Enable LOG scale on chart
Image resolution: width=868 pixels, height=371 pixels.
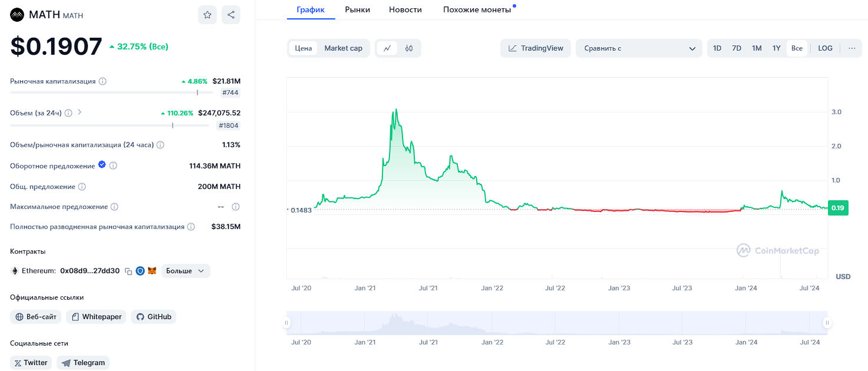(x=825, y=48)
